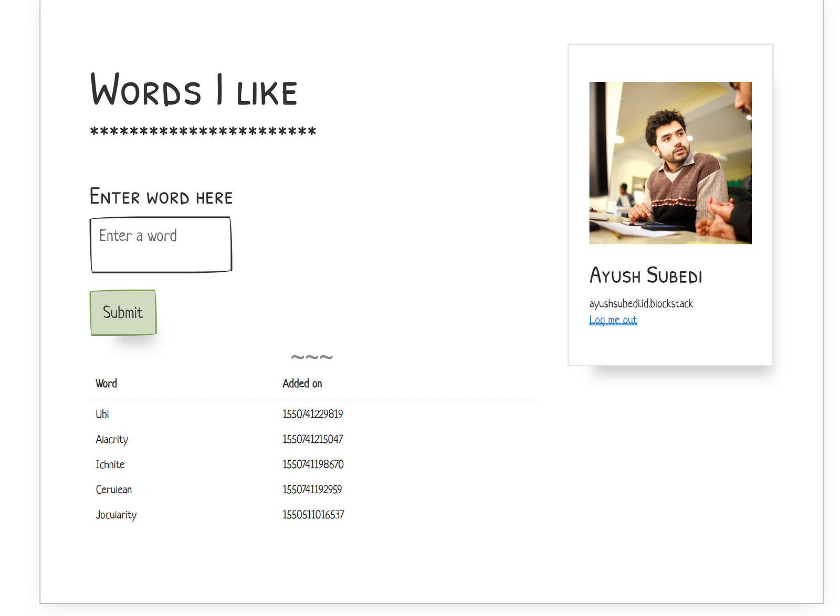Click the Words I like page title
Image resolution: width=840 pixels, height=616 pixels.
(194, 90)
